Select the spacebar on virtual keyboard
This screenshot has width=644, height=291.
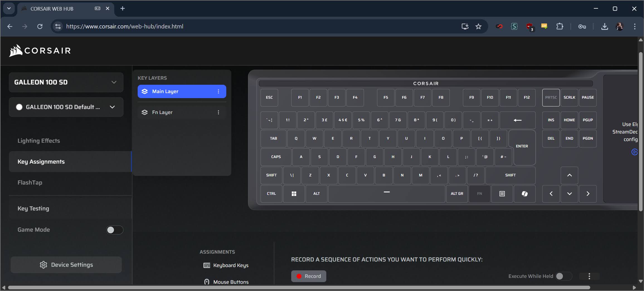pos(387,194)
